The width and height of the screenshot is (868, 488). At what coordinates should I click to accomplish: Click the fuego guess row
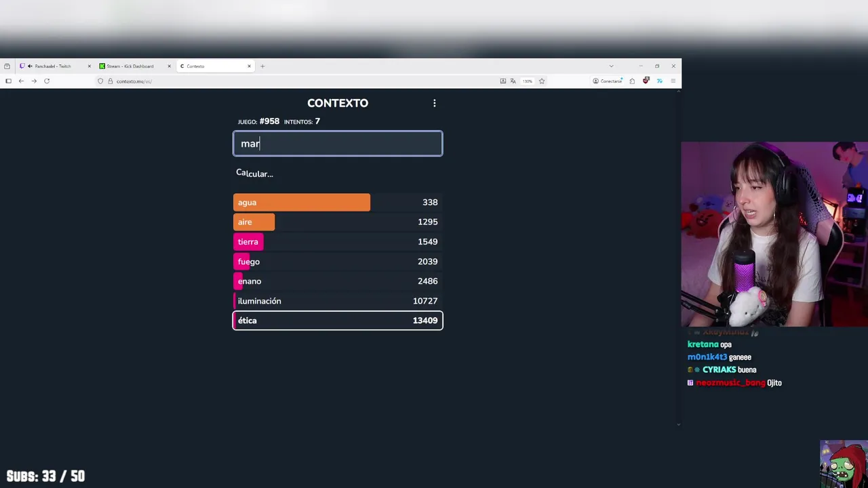(338, 261)
